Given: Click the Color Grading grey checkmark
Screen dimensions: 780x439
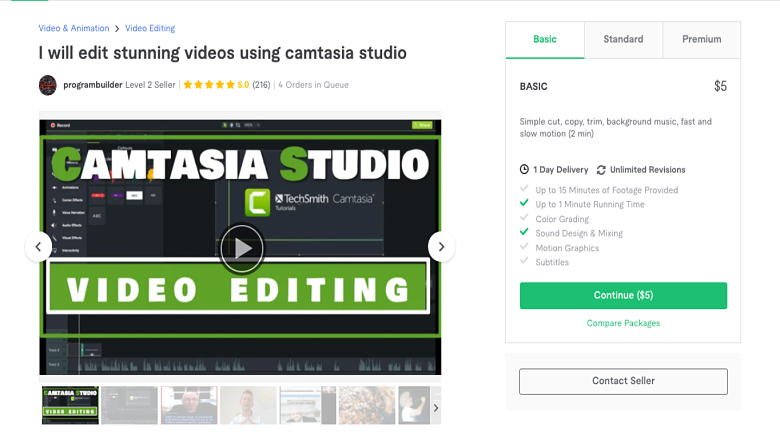Looking at the screenshot, I should (x=524, y=217).
